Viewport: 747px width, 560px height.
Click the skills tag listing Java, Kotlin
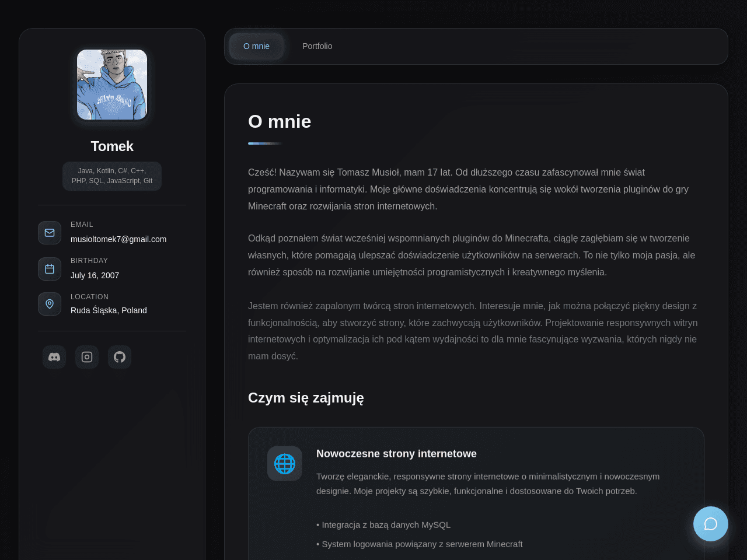[112, 176]
